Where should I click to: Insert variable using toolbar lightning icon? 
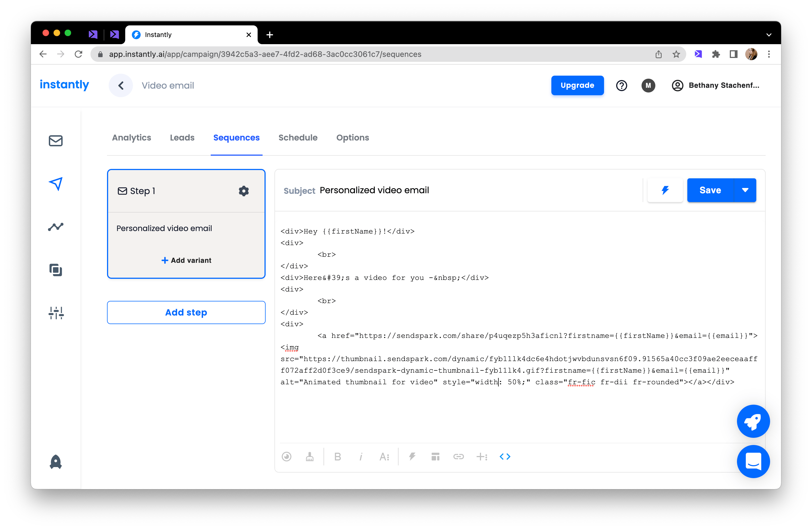[412, 457]
